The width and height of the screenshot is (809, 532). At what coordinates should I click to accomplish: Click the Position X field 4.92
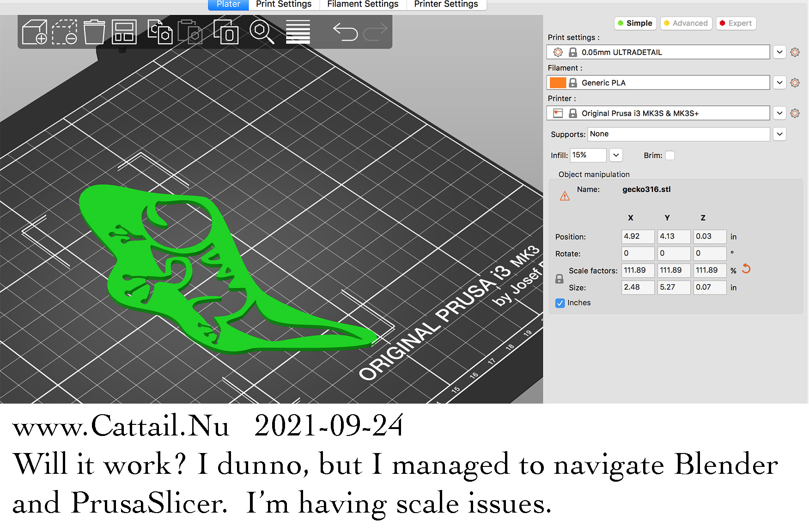(x=638, y=236)
